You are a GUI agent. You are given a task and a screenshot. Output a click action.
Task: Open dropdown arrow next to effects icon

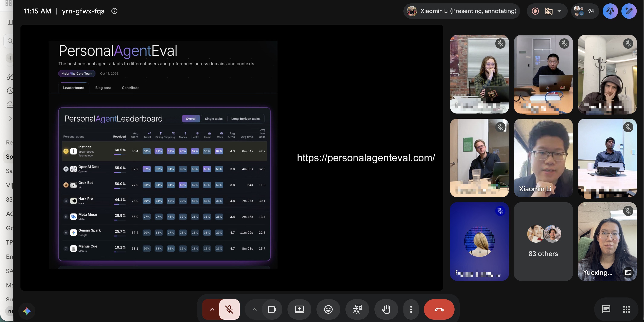[559, 11]
